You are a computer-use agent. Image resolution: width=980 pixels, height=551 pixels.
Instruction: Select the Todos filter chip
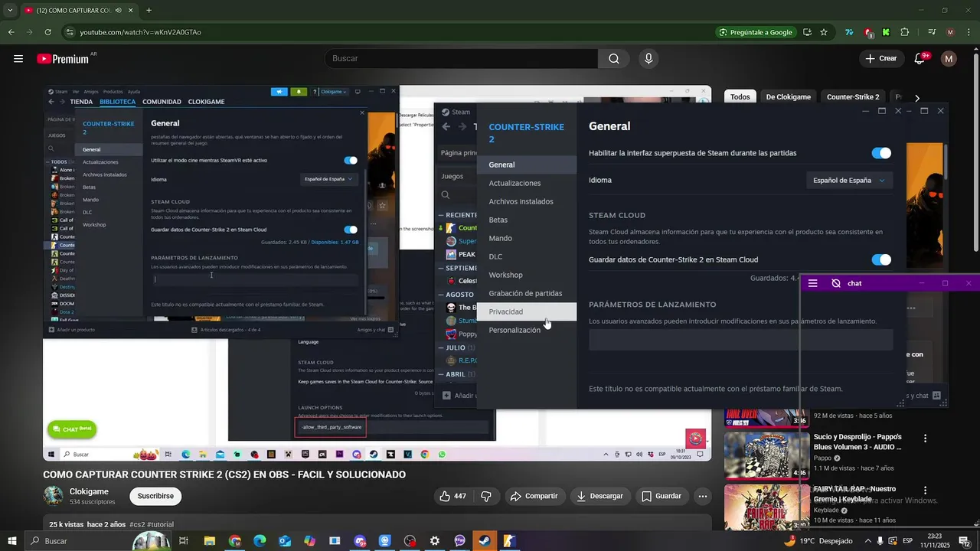click(x=740, y=97)
